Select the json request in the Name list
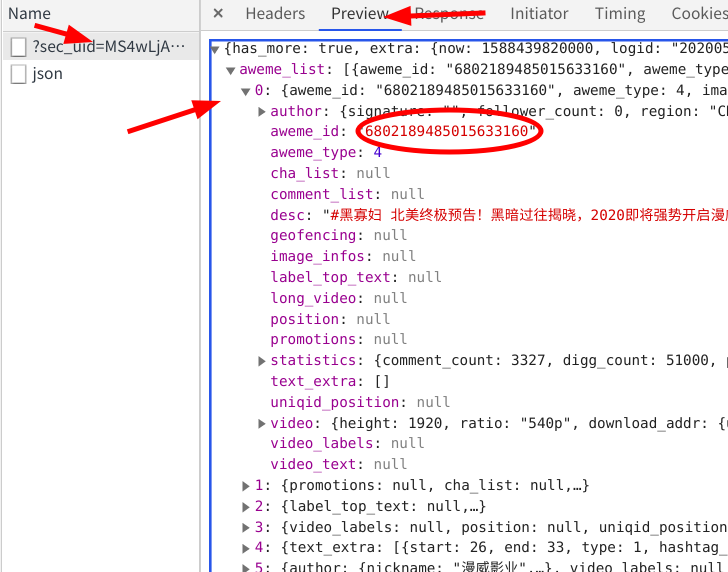 click(47, 74)
